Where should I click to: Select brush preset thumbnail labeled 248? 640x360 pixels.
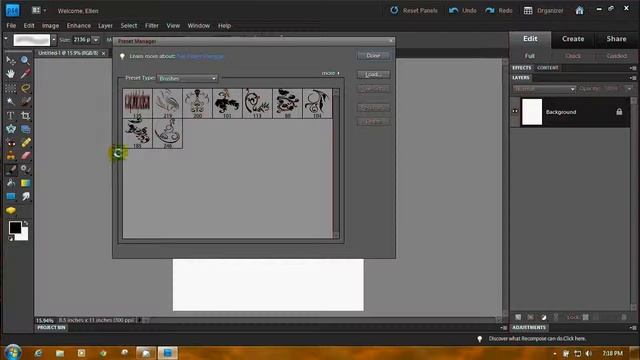pos(168,133)
